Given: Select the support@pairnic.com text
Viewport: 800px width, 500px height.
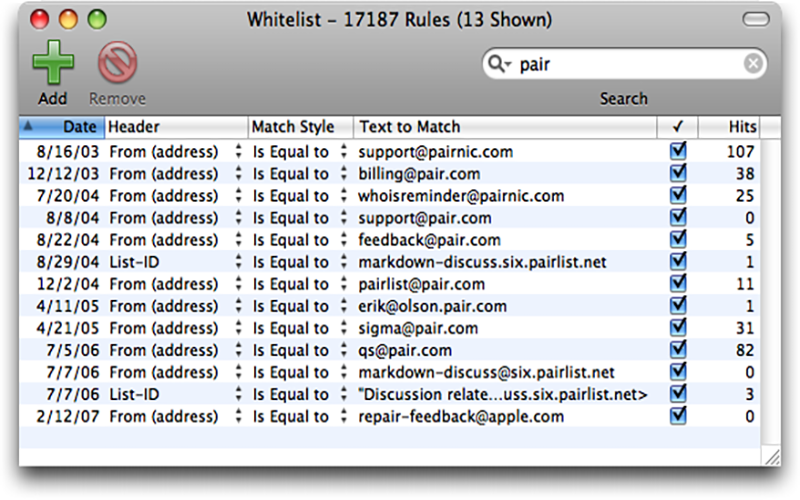Looking at the screenshot, I should pos(435,152).
